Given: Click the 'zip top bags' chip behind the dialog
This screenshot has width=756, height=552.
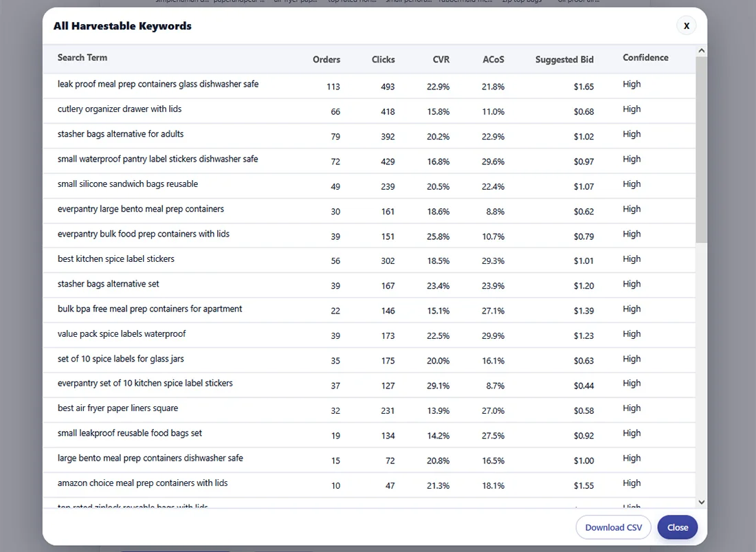Looking at the screenshot, I should pyautogui.click(x=523, y=1).
